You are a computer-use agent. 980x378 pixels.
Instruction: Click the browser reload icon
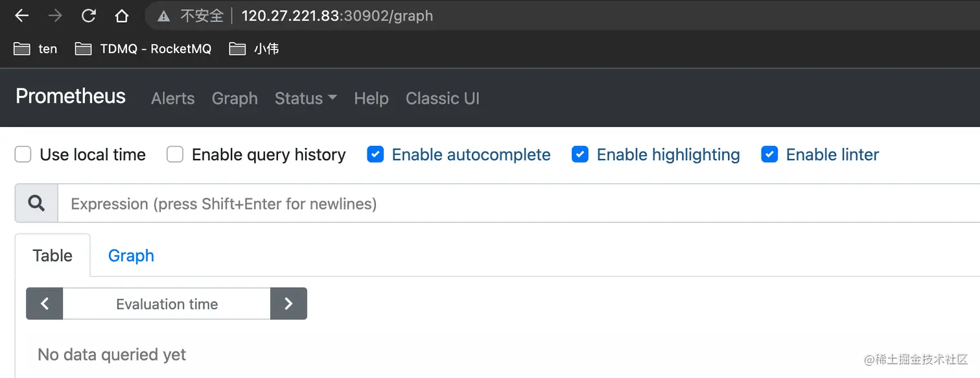coord(88,16)
